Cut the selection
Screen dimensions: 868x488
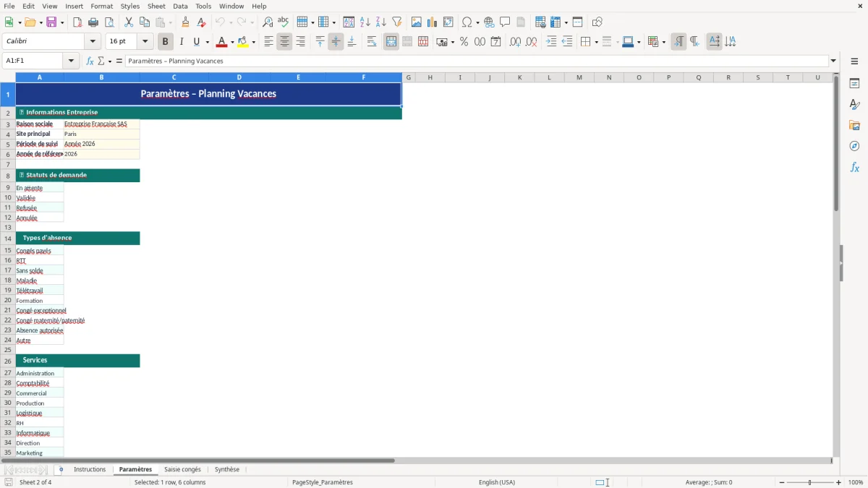[x=129, y=22]
